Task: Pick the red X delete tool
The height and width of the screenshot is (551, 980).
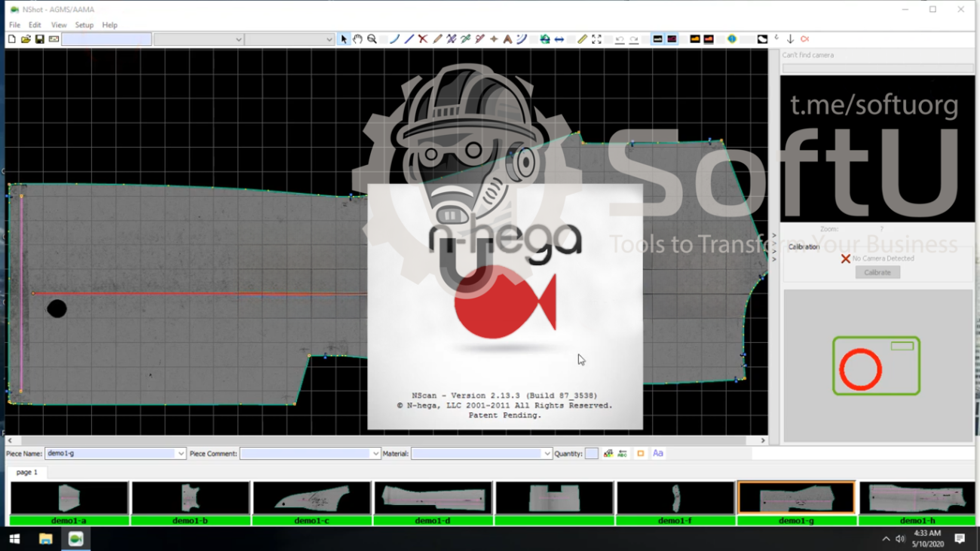Action: pyautogui.click(x=423, y=39)
